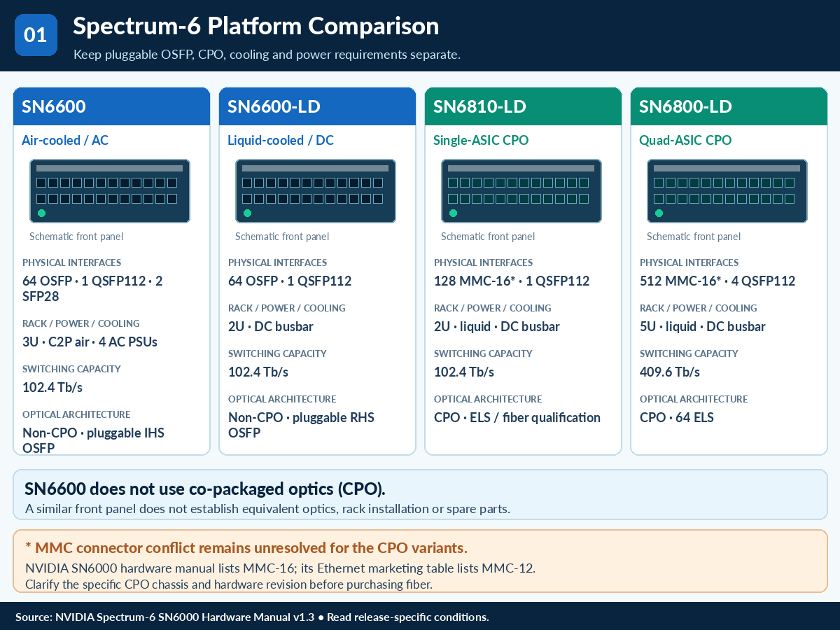
Task: Click the 409.6 Tb/s switching capacity value
Action: tap(670, 372)
